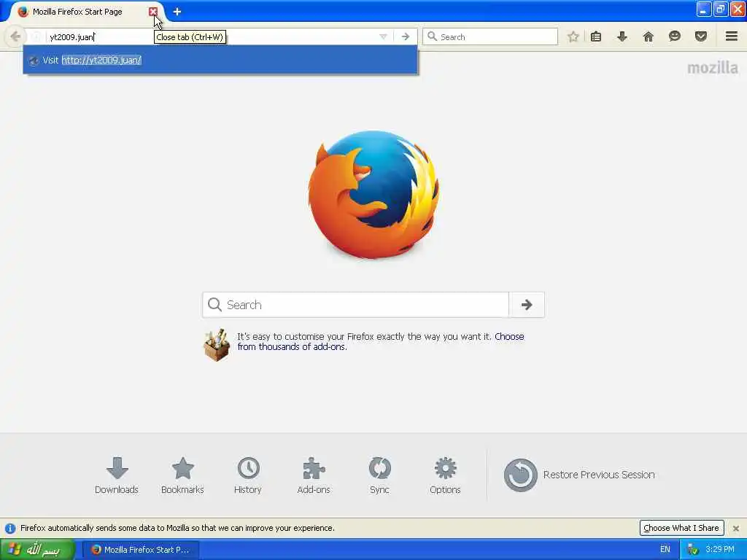Image resolution: width=747 pixels, height=560 pixels.
Task: Go to the home page icon
Action: point(648,36)
